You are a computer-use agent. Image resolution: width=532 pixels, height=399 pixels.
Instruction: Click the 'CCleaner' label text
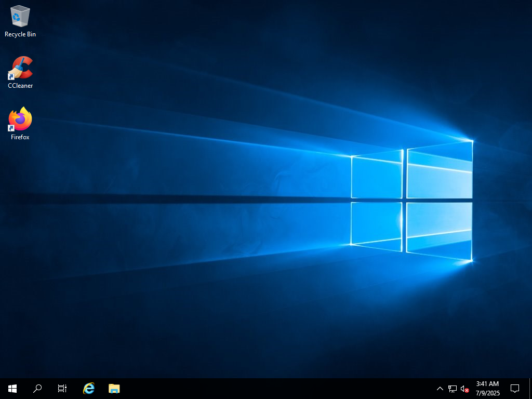[20, 86]
